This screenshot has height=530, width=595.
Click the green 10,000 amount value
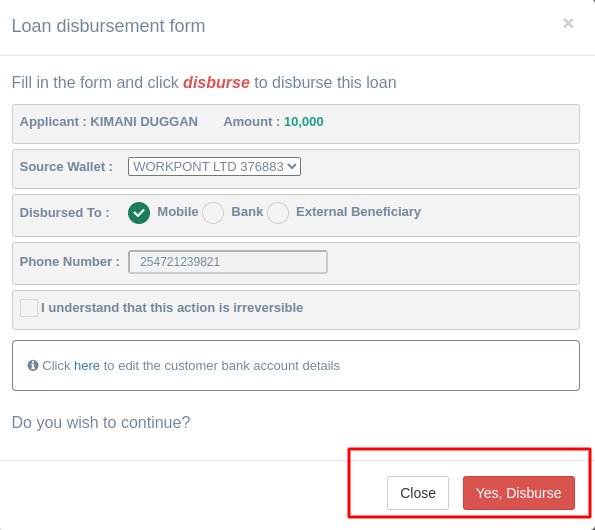click(x=304, y=122)
